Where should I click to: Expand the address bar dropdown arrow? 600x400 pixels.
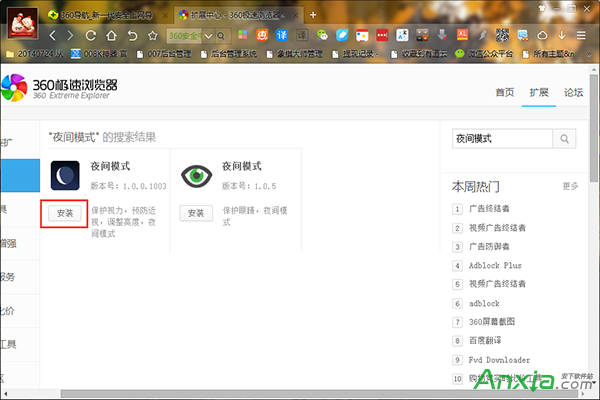click(x=209, y=36)
